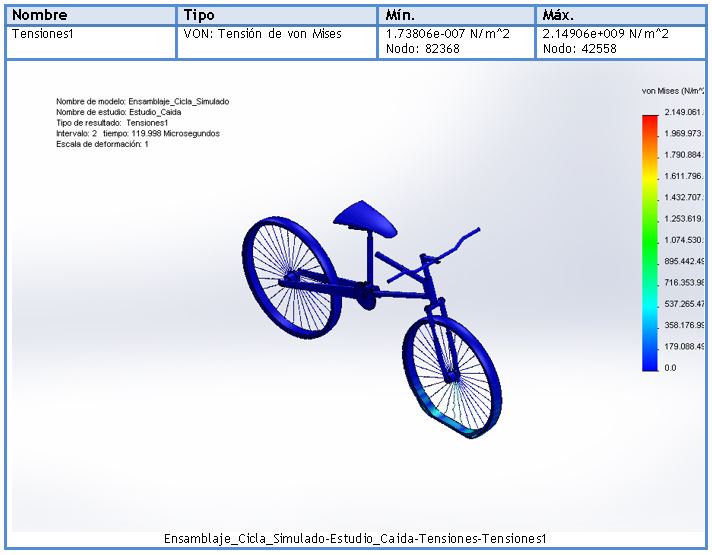Click the von Mises (N/m^2) legend title
The height and width of the screenshot is (555, 712).
coord(674,91)
